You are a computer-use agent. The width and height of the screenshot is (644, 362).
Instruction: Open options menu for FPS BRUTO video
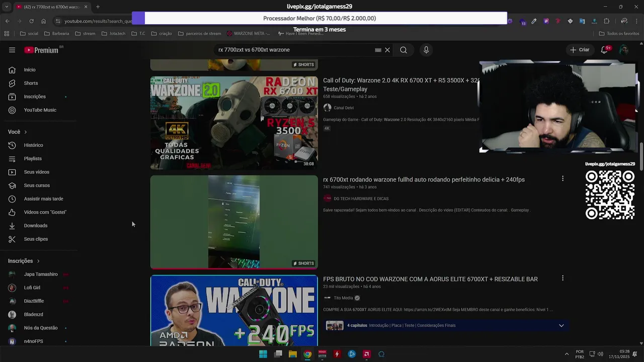tap(562, 278)
